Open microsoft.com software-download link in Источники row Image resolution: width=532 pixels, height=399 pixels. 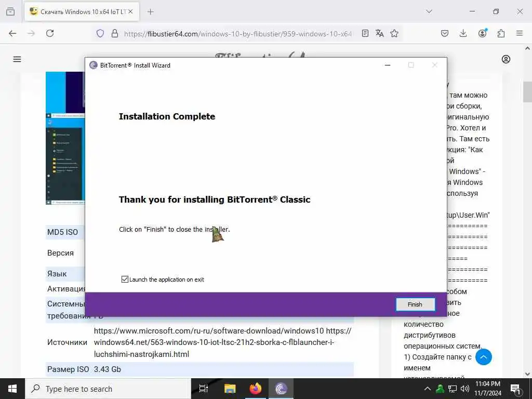tap(209, 331)
